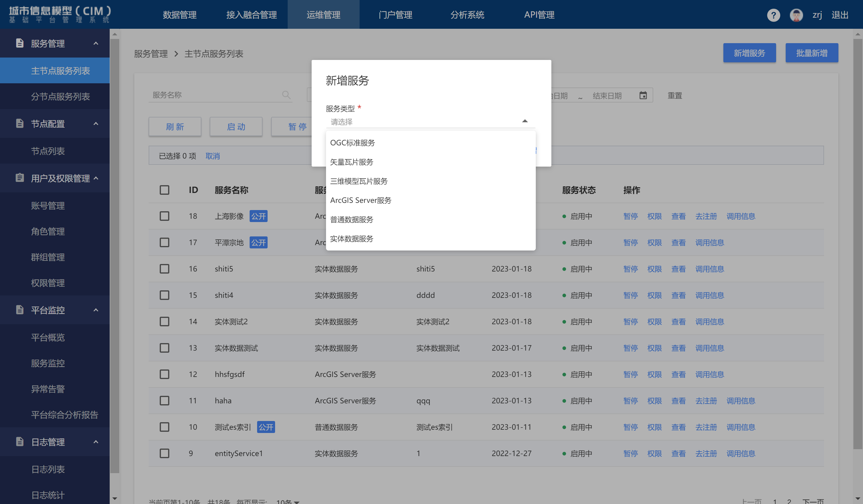863x504 pixels.
Task: Choose 三维模型瓦片服务 option
Action: coord(431,181)
